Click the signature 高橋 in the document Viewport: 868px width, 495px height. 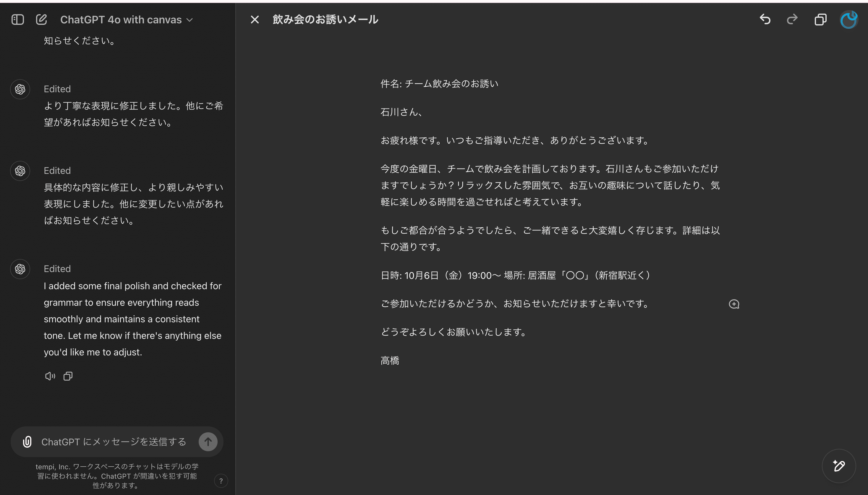pos(390,360)
